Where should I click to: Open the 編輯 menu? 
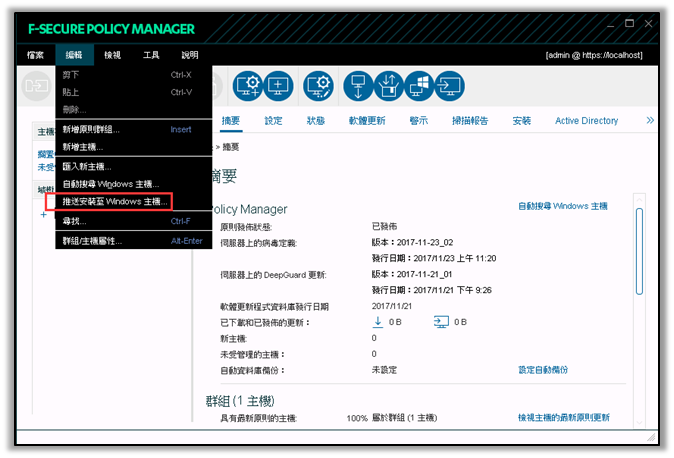pos(74,55)
